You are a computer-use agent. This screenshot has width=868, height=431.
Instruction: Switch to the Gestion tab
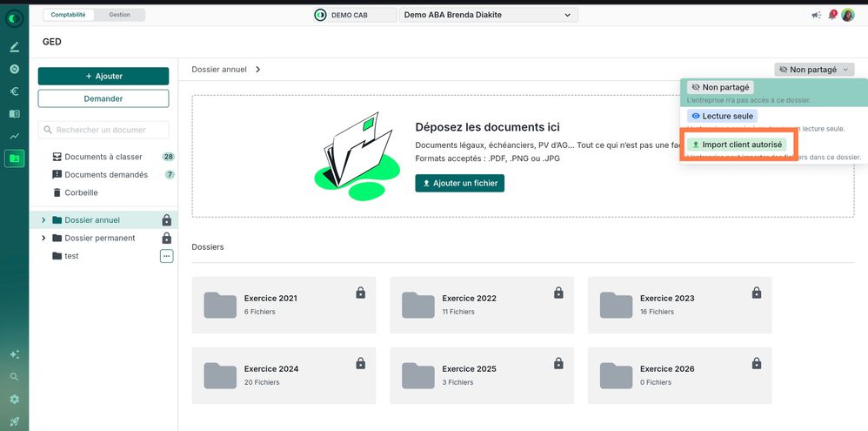[x=119, y=15]
